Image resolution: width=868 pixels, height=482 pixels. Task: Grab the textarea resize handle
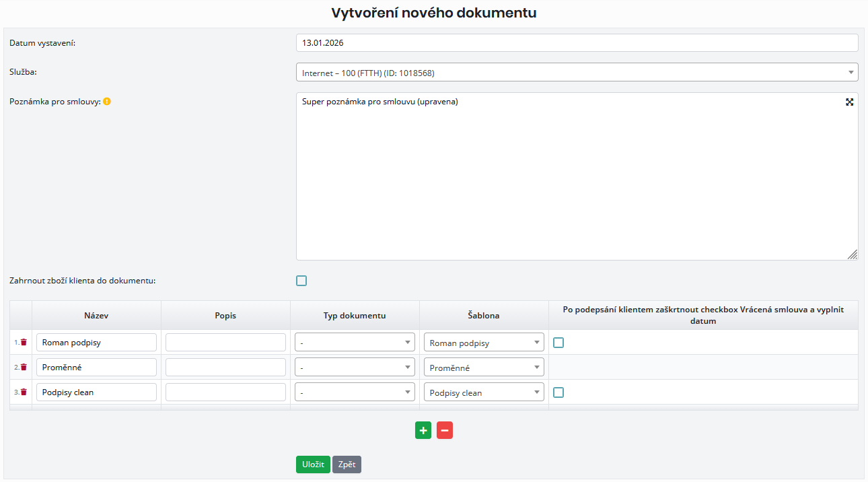click(x=853, y=254)
